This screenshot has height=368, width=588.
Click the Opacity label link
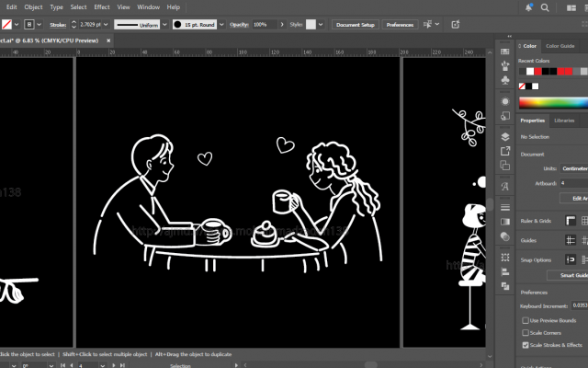point(239,25)
